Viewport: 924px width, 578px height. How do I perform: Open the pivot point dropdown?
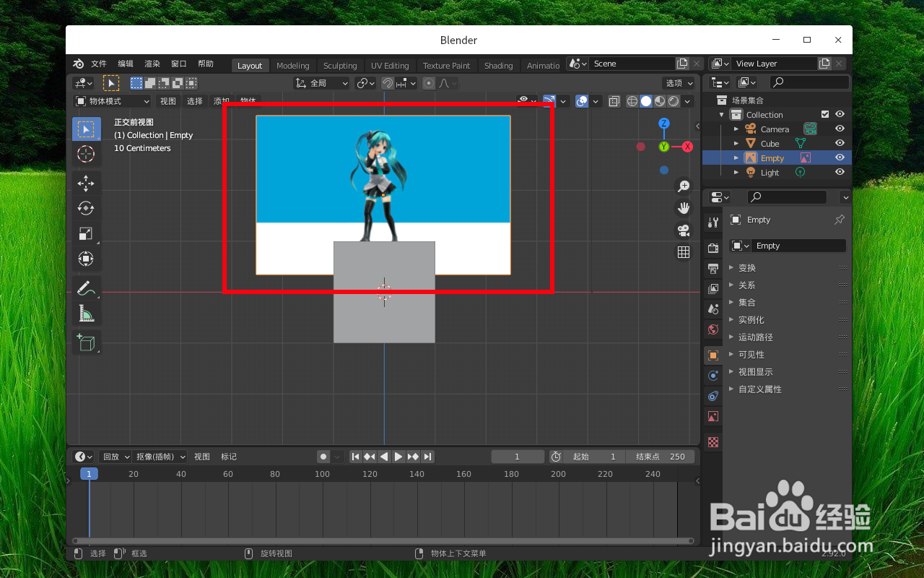(x=365, y=83)
